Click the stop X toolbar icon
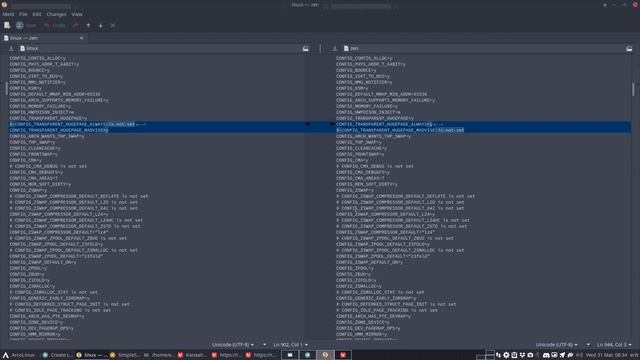 (x=113, y=25)
